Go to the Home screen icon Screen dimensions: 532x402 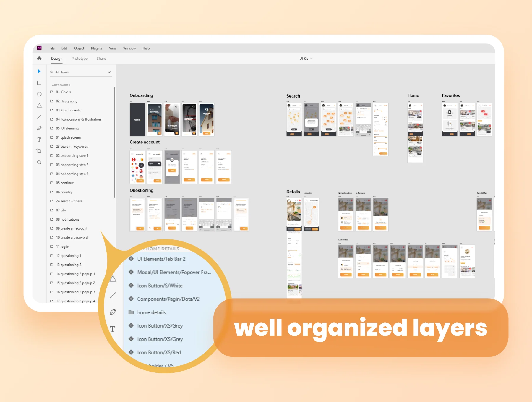click(39, 58)
